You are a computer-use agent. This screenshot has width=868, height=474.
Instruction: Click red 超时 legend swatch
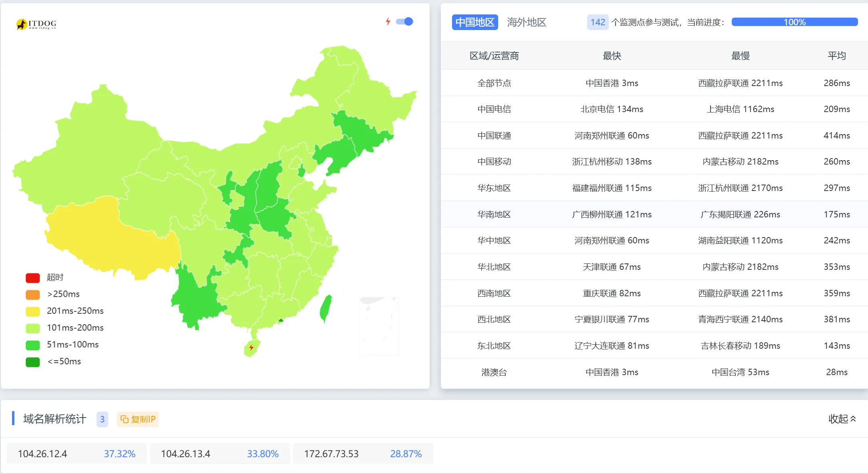click(x=33, y=277)
